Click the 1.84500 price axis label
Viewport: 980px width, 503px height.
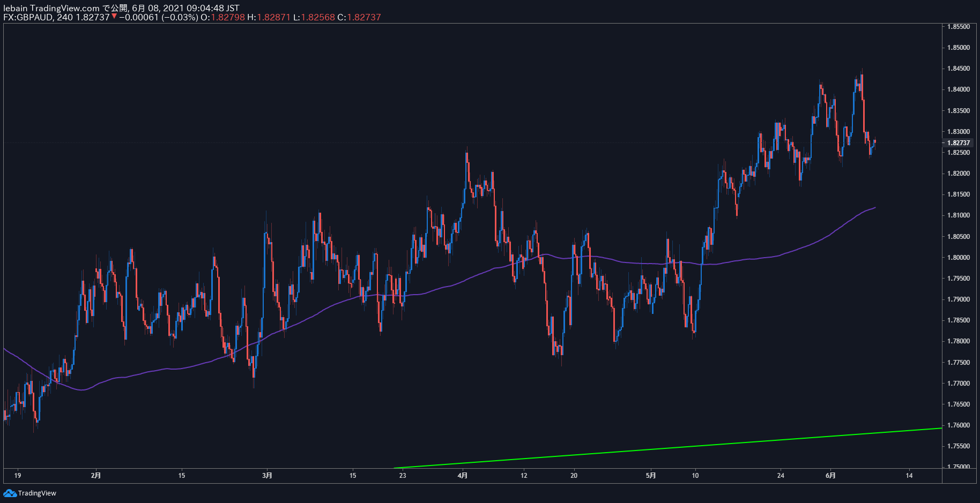click(959, 69)
